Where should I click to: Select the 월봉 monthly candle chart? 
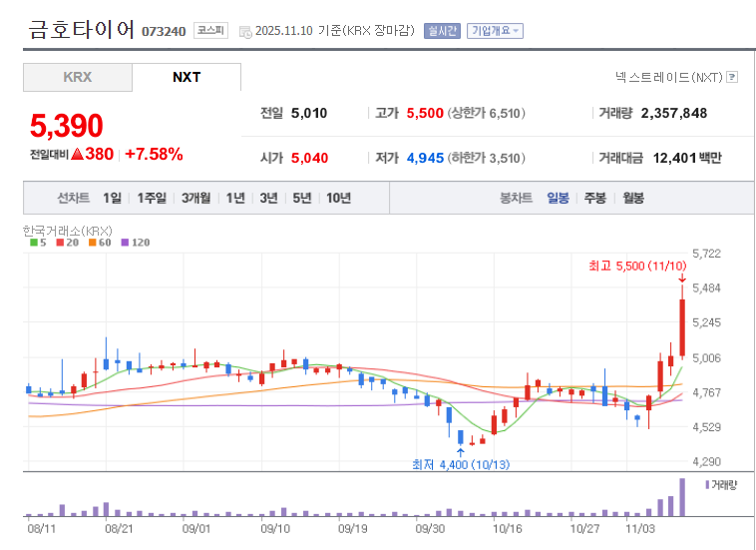tap(633, 198)
